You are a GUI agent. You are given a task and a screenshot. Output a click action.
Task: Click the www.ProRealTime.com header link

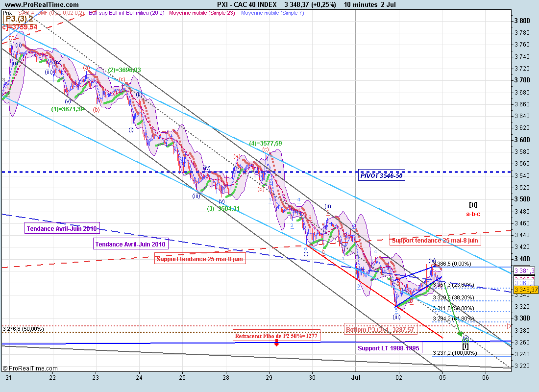pyautogui.click(x=42, y=4)
